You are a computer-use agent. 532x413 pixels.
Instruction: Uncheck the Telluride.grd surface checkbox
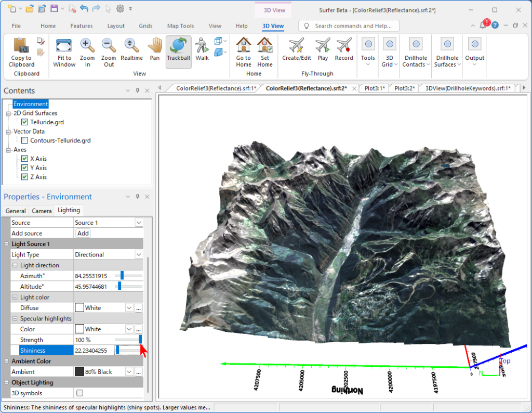(x=24, y=122)
